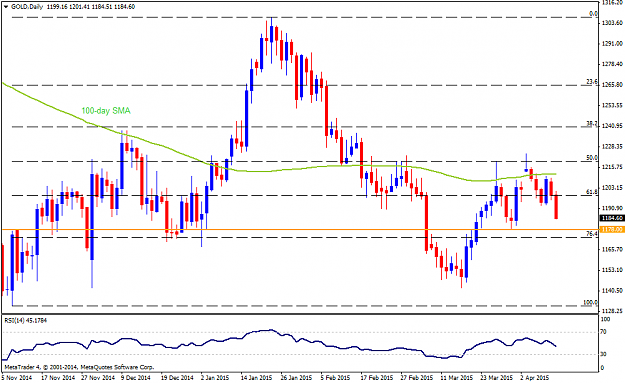The image size is (625, 383).
Task: Click price axis value 1140.50
Action: click(613, 291)
